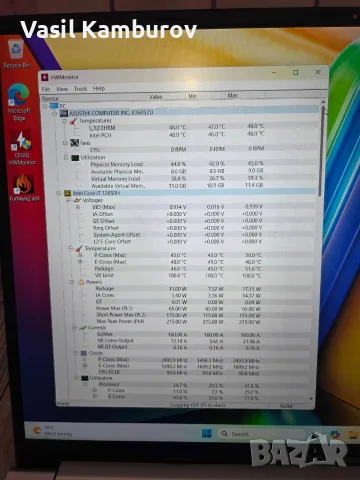The width and height of the screenshot is (360, 480).
Task: Click the Voltages lightning icon
Action: click(77, 200)
